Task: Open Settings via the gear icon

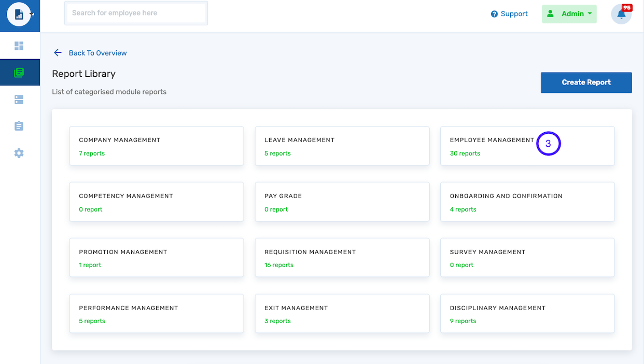Action: pyautogui.click(x=19, y=153)
